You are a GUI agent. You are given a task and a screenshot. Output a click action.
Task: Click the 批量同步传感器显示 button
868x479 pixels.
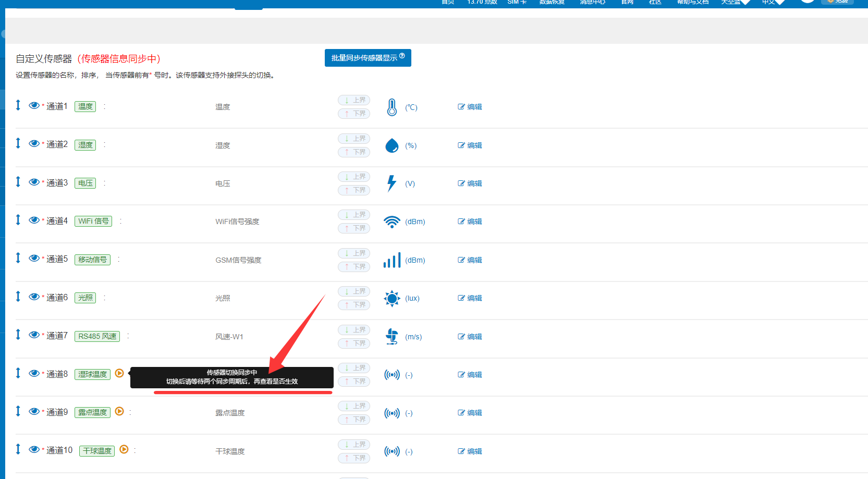[x=368, y=58]
